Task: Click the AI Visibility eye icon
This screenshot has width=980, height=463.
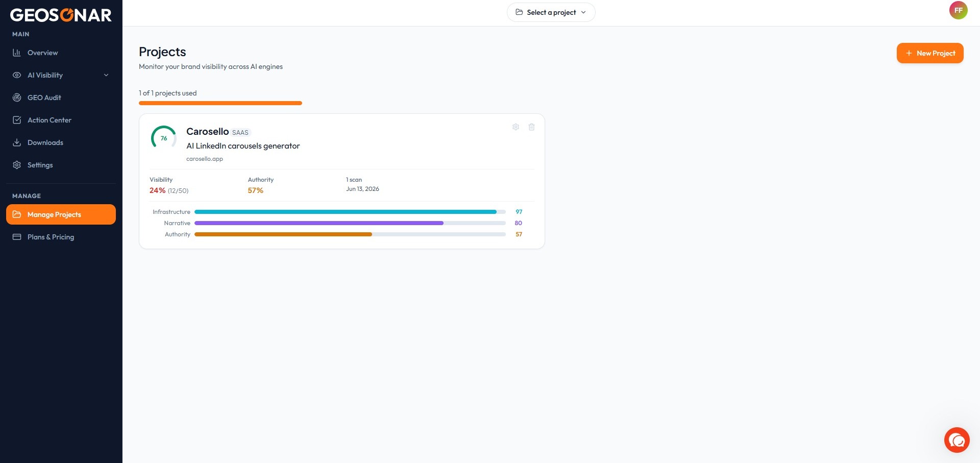Action: point(17,75)
